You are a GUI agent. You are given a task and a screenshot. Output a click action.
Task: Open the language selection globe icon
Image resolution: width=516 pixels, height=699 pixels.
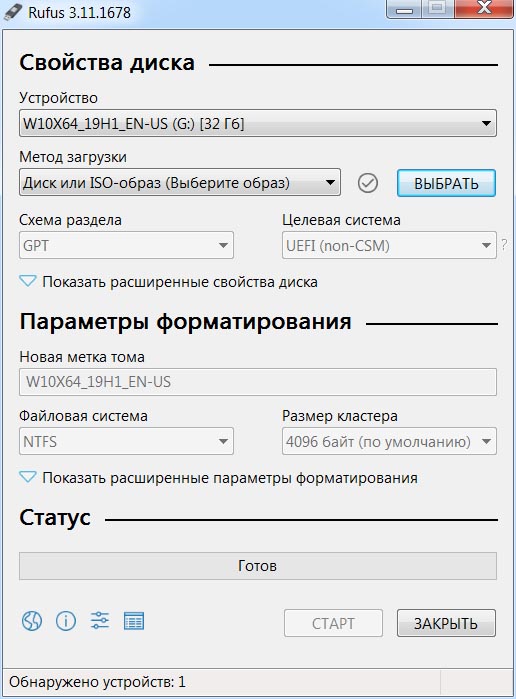pyautogui.click(x=32, y=621)
